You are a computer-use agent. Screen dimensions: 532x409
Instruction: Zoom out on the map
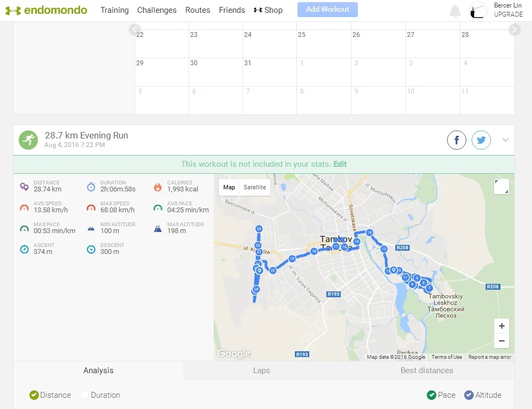[x=502, y=341]
